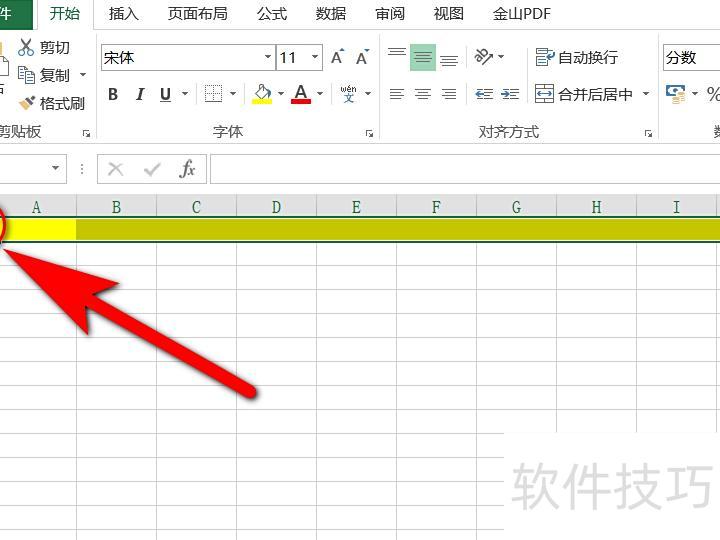Click the text orientation icon

[483, 57]
